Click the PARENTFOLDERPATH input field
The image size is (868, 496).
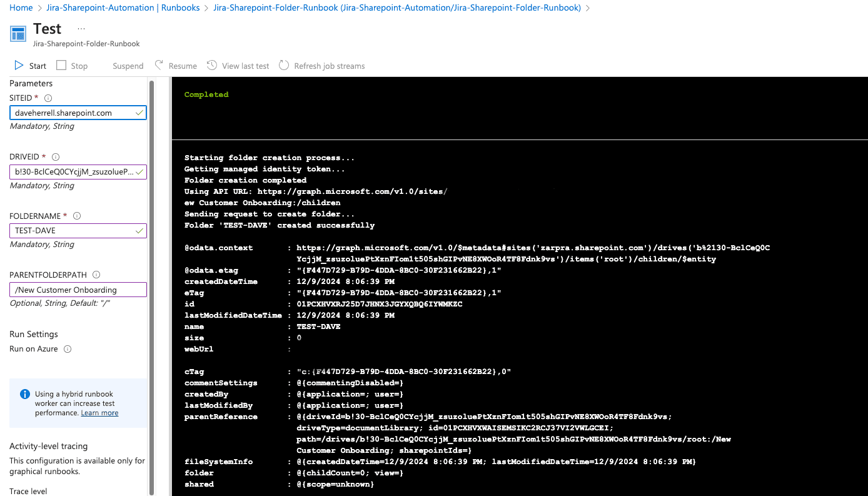[x=78, y=290]
